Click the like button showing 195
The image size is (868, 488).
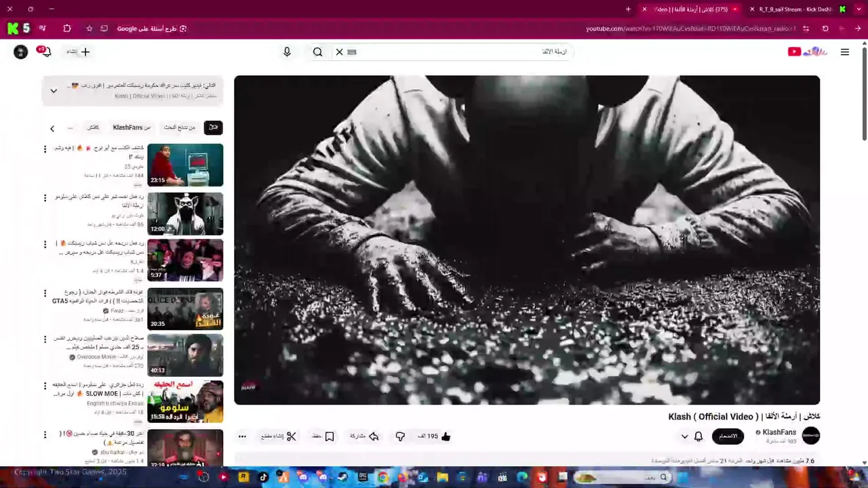click(x=435, y=436)
